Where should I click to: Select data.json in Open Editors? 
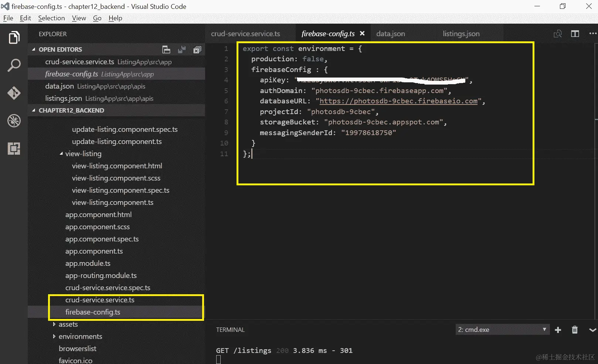click(116, 86)
